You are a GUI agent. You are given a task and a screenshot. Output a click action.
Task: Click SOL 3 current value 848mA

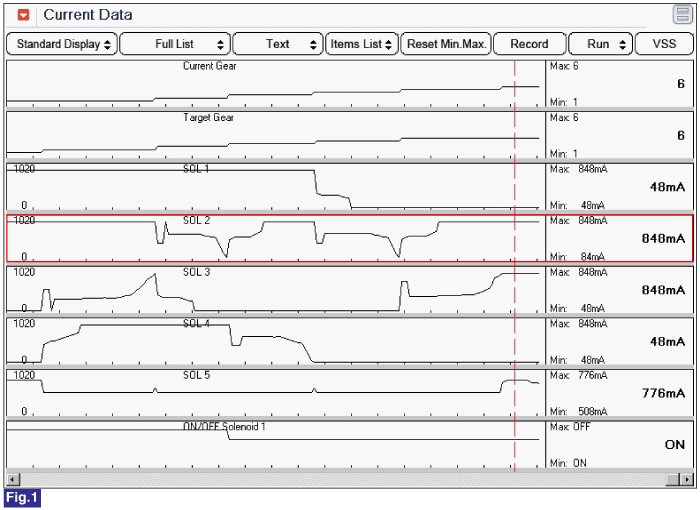[x=663, y=290]
